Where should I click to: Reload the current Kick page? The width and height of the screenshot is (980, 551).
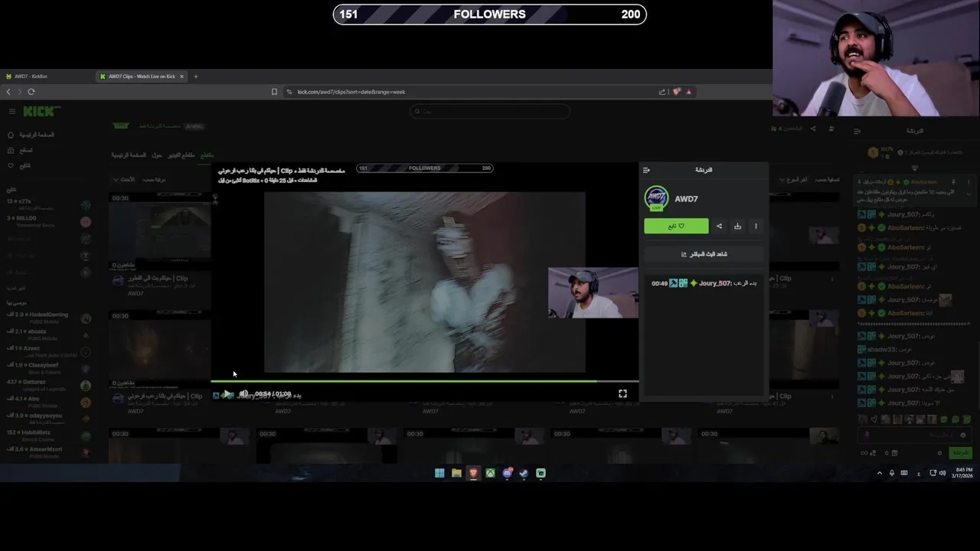tap(31, 92)
